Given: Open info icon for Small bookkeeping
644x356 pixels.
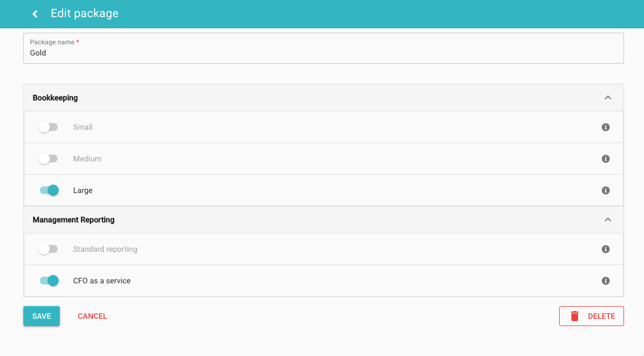Looking at the screenshot, I should (x=606, y=127).
